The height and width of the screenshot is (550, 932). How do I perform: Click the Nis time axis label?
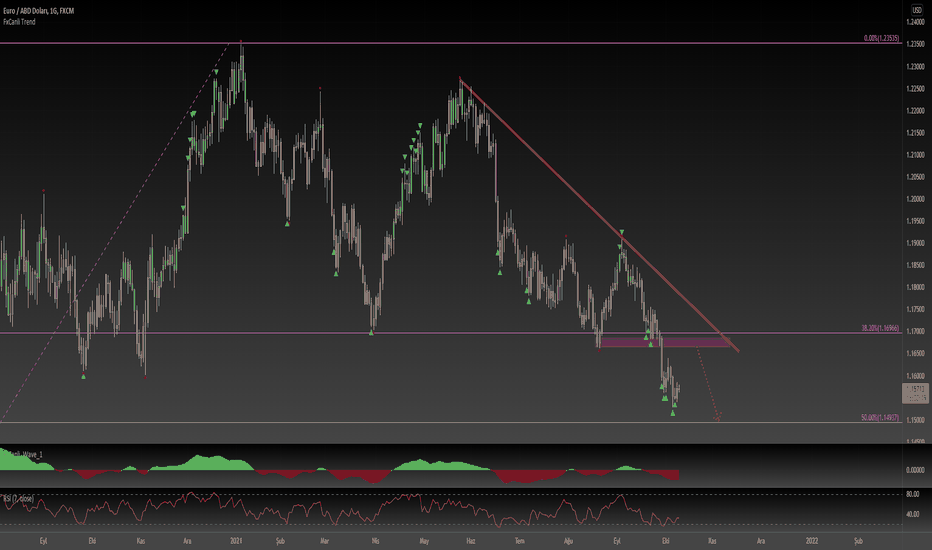[375, 541]
